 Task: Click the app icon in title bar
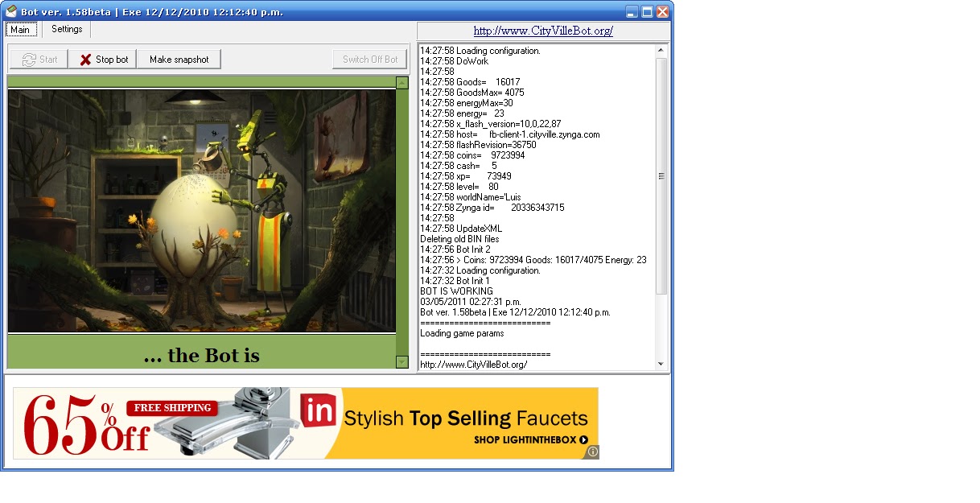point(11,11)
